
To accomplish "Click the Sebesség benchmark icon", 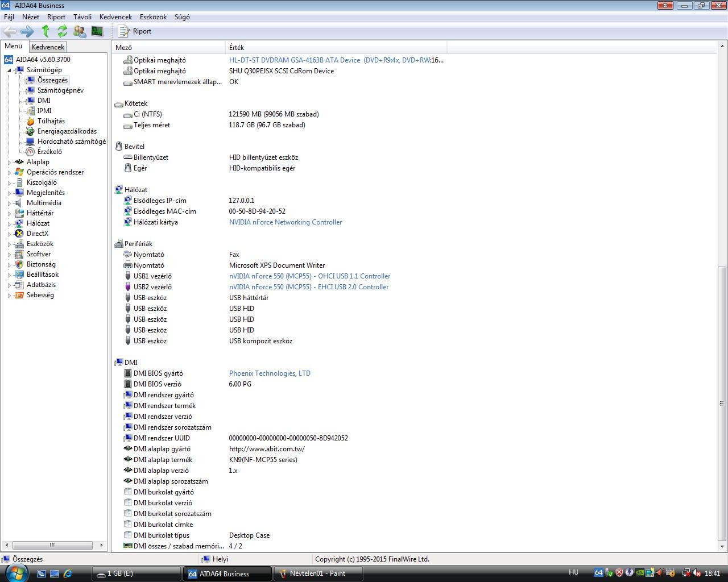I will coord(19,295).
